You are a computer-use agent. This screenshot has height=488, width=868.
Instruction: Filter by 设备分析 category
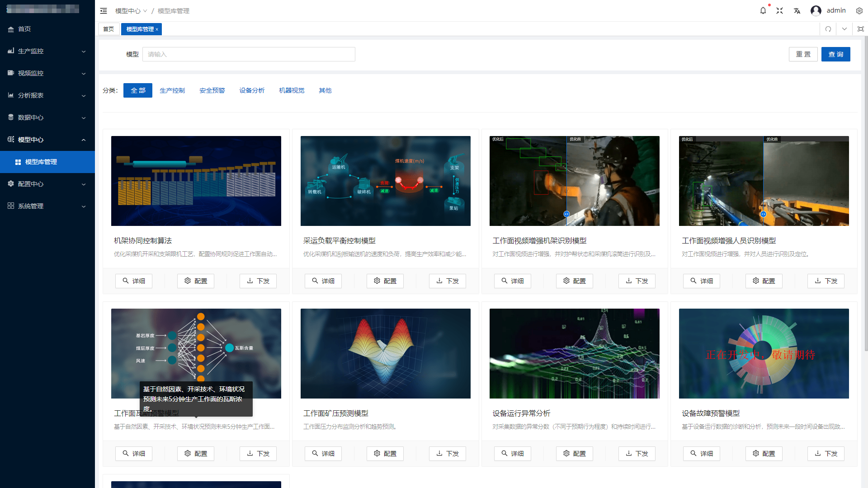click(x=252, y=90)
